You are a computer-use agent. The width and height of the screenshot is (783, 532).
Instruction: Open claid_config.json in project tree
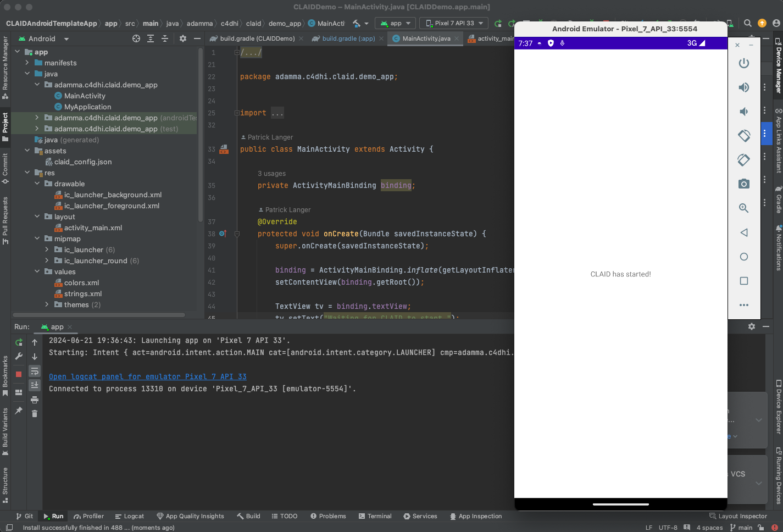point(83,162)
